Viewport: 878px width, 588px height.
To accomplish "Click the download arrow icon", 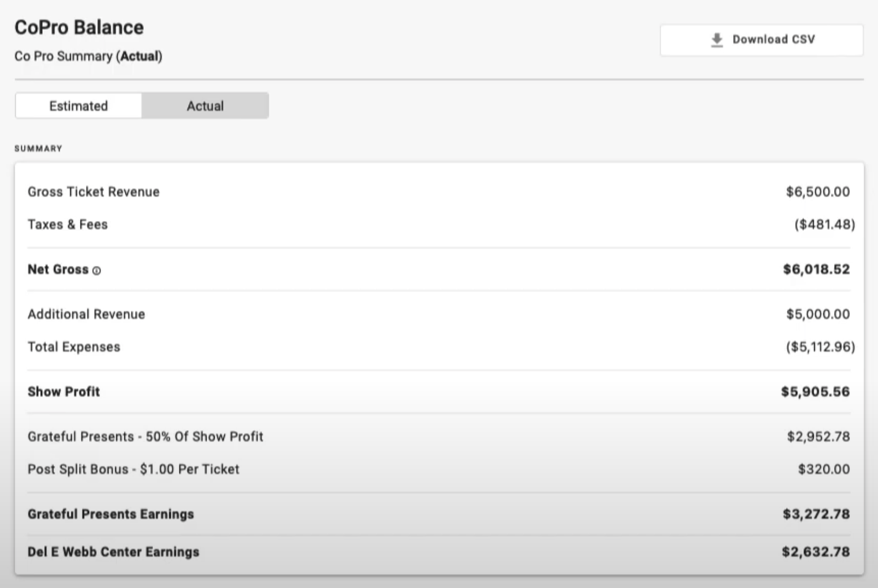I will tap(717, 40).
